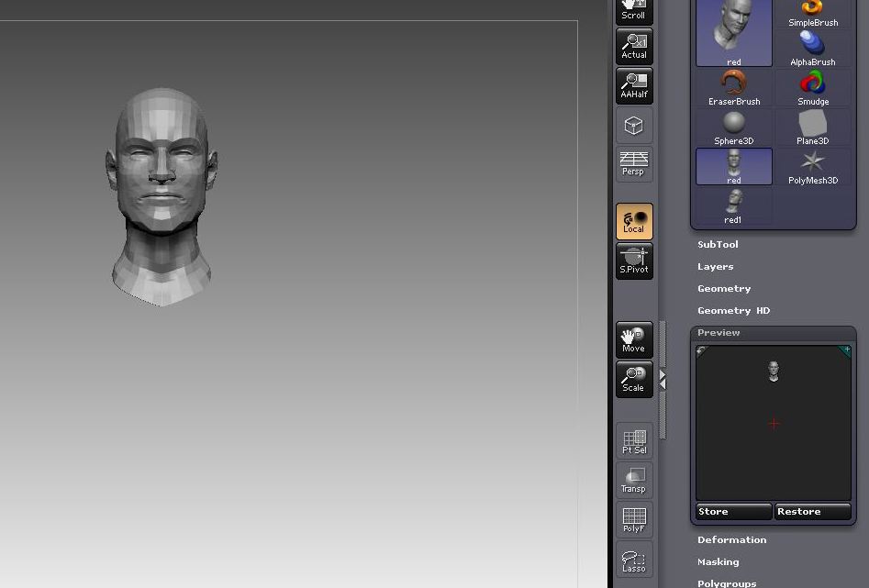This screenshot has height=588, width=869.
Task: Toggle Transp transparency mode
Action: pos(634,481)
